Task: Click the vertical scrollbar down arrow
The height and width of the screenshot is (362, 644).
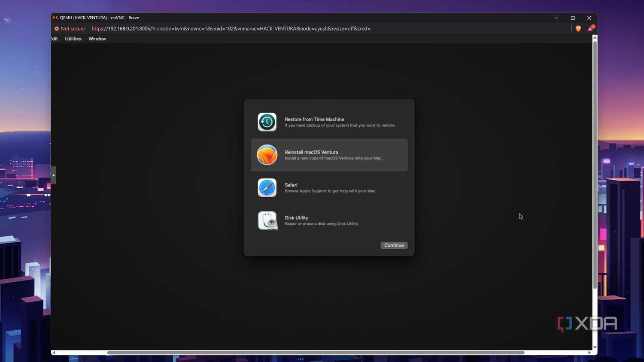Action: tap(595, 347)
